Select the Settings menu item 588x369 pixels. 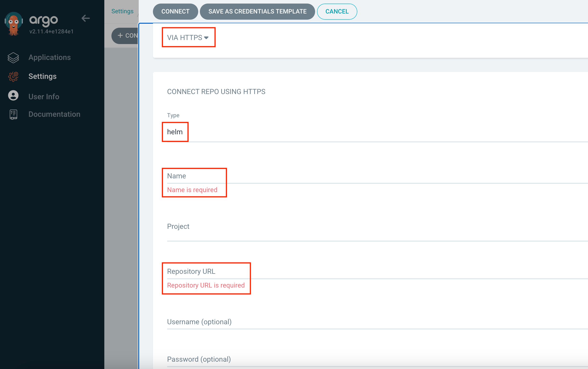[x=42, y=76]
